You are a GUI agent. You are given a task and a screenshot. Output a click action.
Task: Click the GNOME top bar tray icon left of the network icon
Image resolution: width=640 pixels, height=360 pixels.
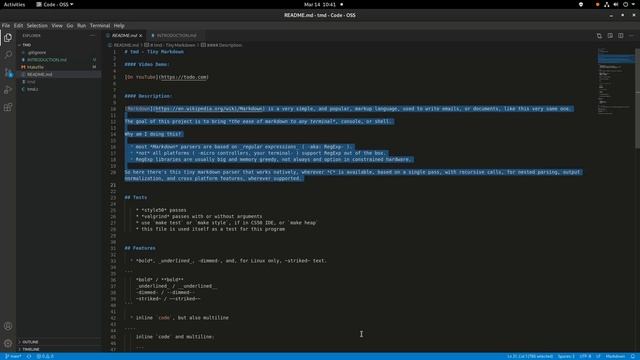tap(597, 4)
